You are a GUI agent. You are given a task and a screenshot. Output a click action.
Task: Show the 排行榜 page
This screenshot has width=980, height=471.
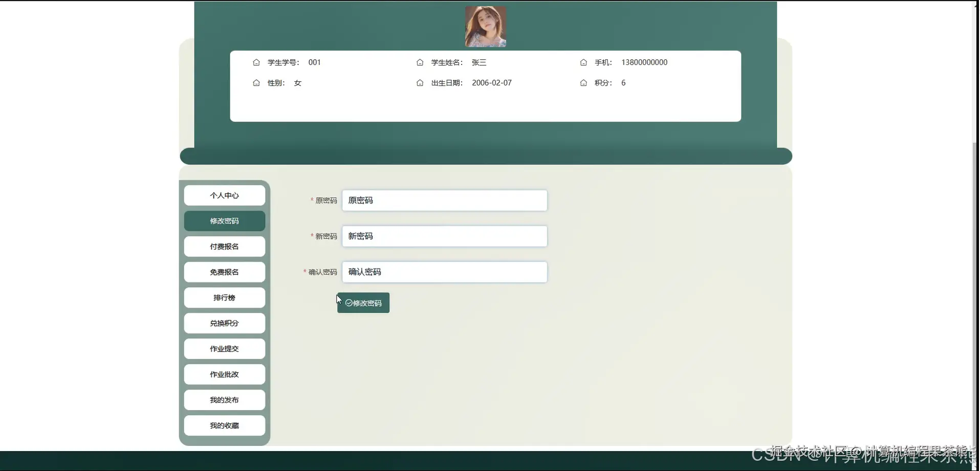pos(225,298)
